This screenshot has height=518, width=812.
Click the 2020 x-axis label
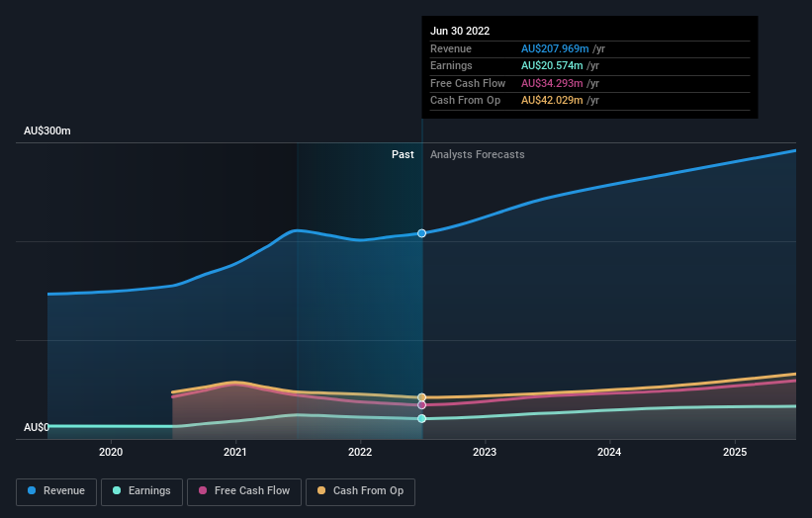coord(111,452)
